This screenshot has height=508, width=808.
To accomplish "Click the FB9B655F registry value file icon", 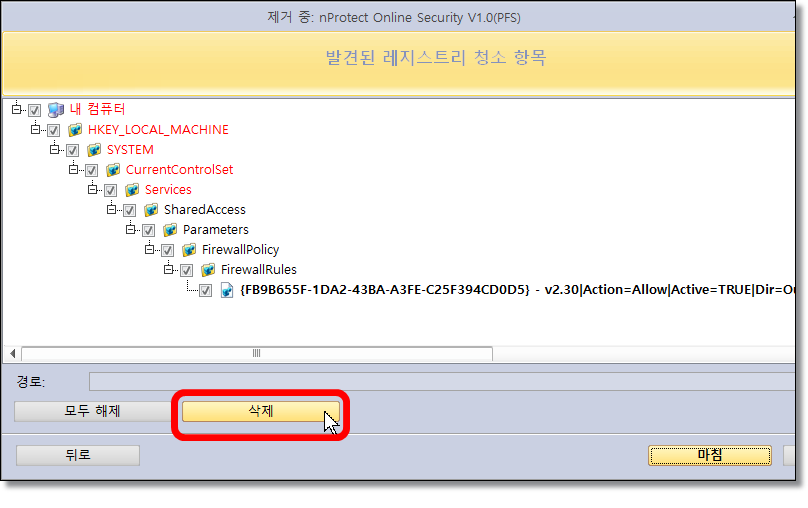I will pyautogui.click(x=227, y=290).
